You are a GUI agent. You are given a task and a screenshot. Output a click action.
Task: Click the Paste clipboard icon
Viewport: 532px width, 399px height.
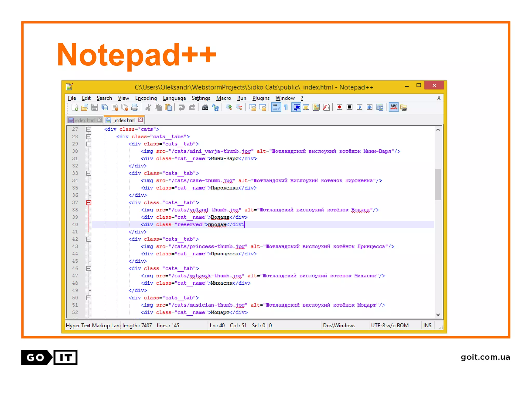pyautogui.click(x=168, y=107)
